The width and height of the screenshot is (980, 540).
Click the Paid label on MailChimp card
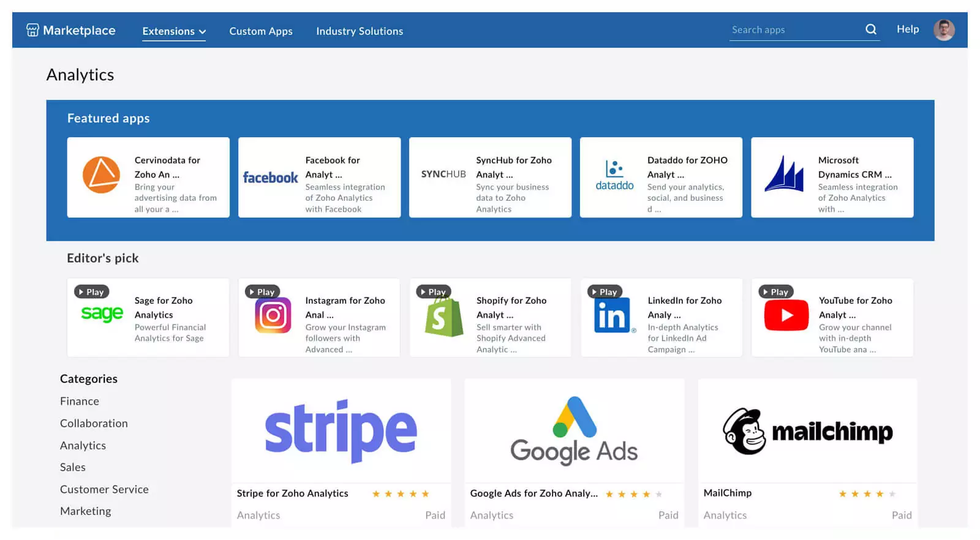902,516
